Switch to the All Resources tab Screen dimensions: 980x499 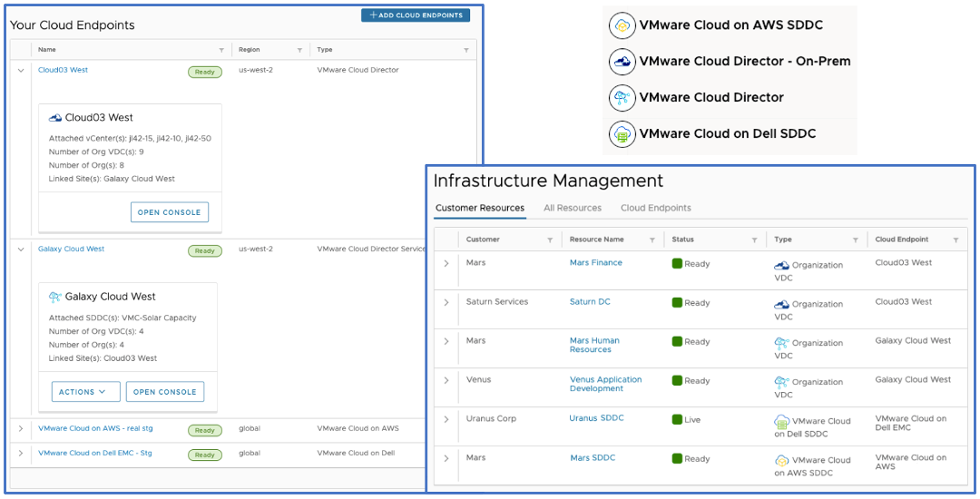pos(572,208)
